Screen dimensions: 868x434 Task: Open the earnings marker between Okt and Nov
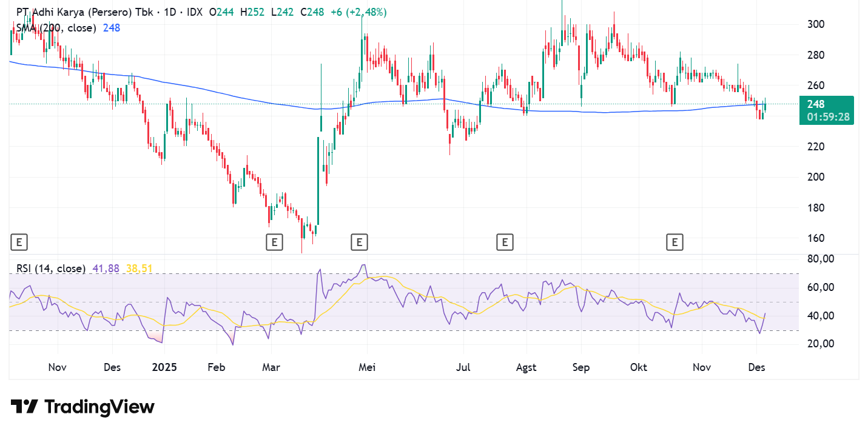[x=674, y=242]
